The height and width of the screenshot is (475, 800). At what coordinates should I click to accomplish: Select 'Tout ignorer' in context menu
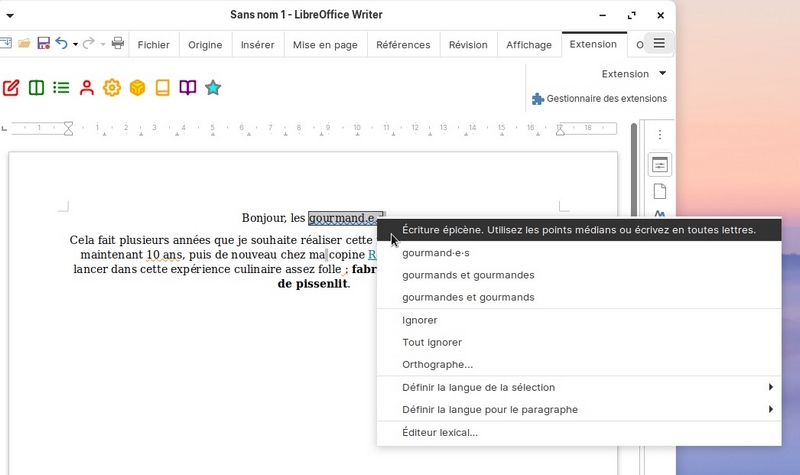point(426,342)
